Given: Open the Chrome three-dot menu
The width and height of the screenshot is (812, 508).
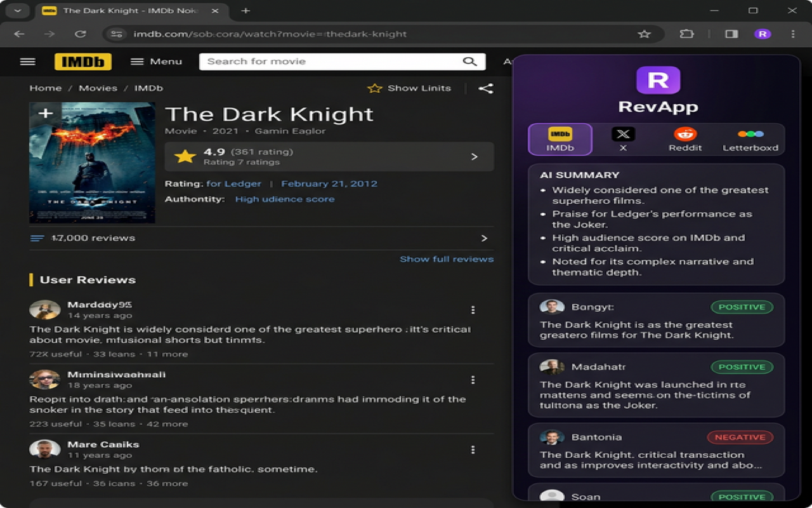Looking at the screenshot, I should (x=793, y=34).
